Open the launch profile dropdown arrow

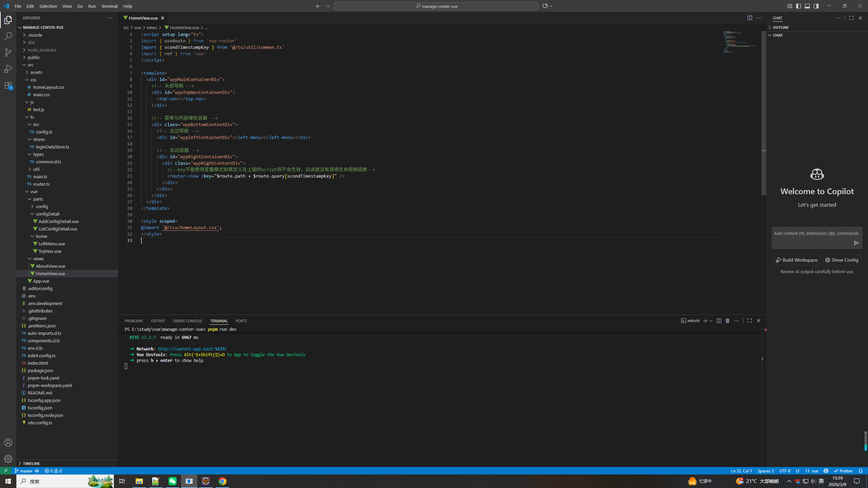pyautogui.click(x=711, y=321)
